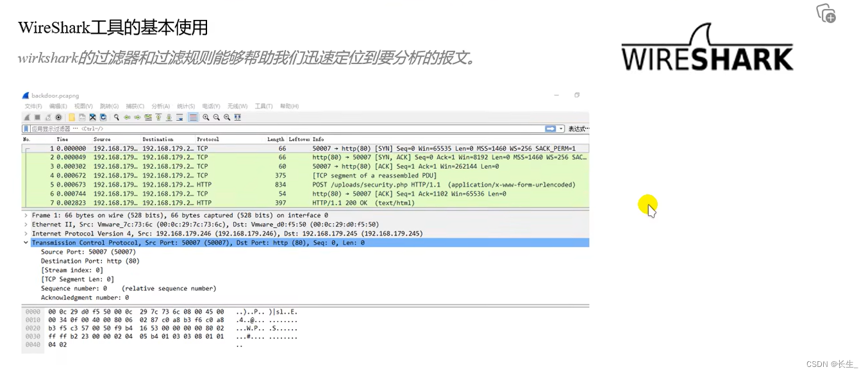Open the 帮助(H) menu
This screenshot has height=374, width=868.
pos(289,106)
